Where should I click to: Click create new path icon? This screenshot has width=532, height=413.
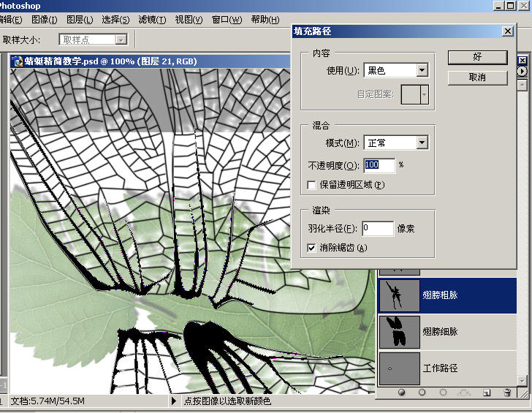tap(487, 393)
